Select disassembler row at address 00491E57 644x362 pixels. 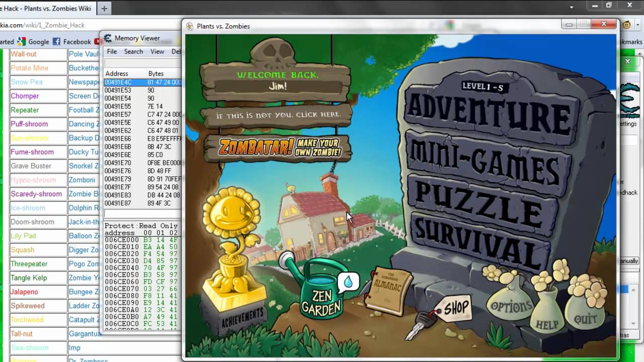(142, 115)
